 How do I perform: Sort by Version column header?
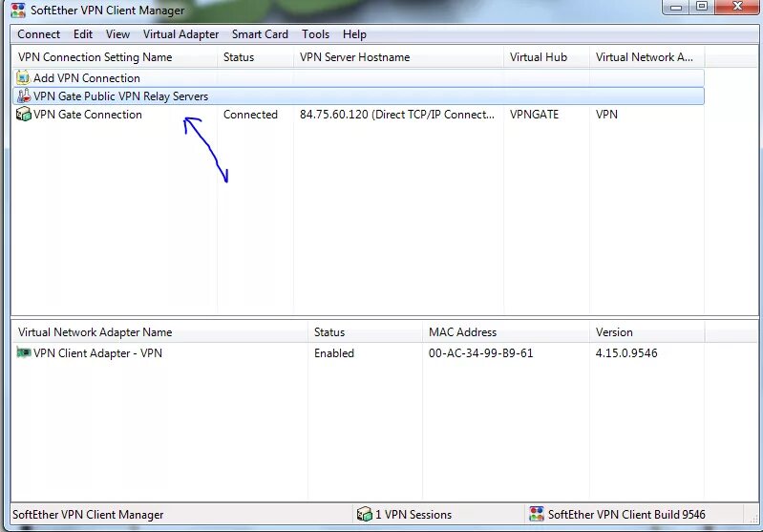coord(646,332)
